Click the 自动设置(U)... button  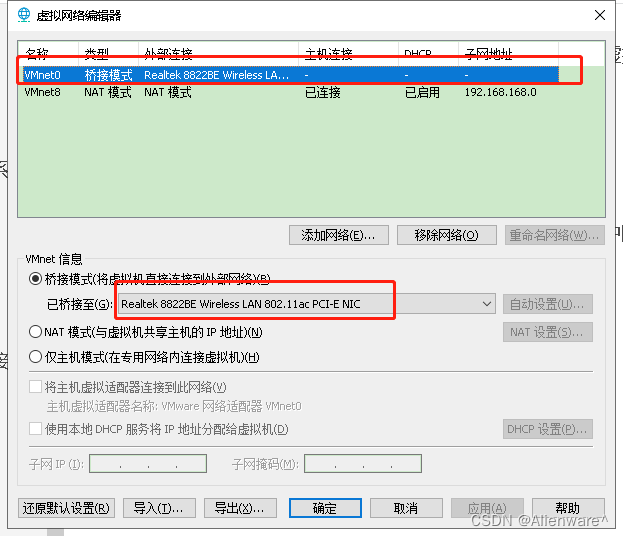click(548, 304)
